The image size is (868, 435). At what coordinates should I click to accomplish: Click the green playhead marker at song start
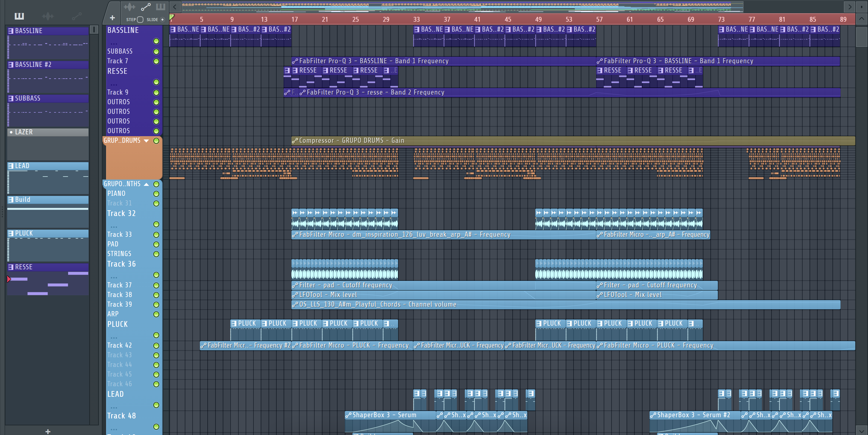point(171,17)
